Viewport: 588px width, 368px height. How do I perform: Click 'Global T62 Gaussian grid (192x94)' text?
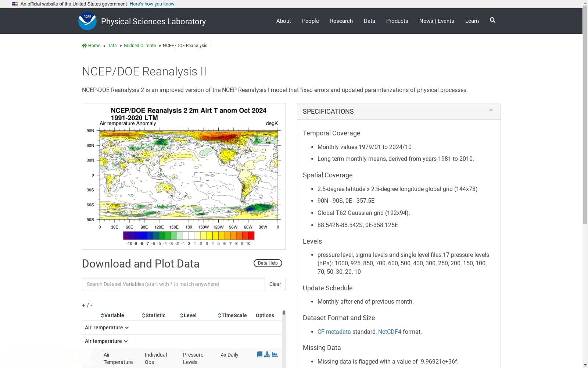[x=363, y=213]
